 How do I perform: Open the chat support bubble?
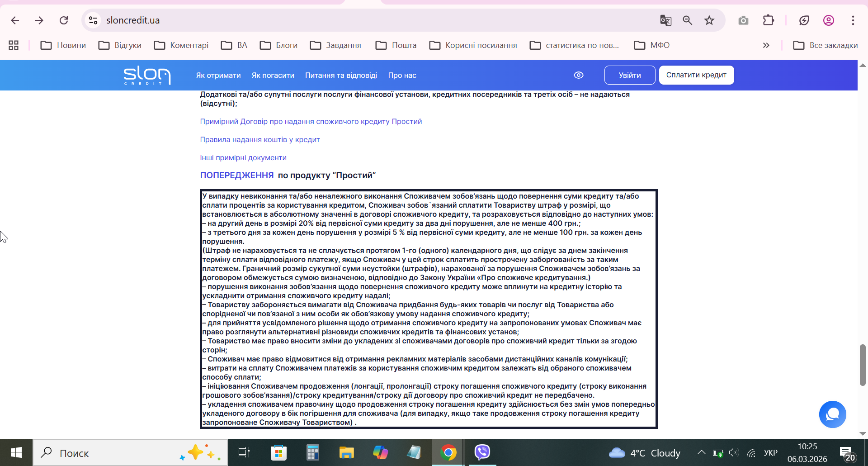[832, 414]
